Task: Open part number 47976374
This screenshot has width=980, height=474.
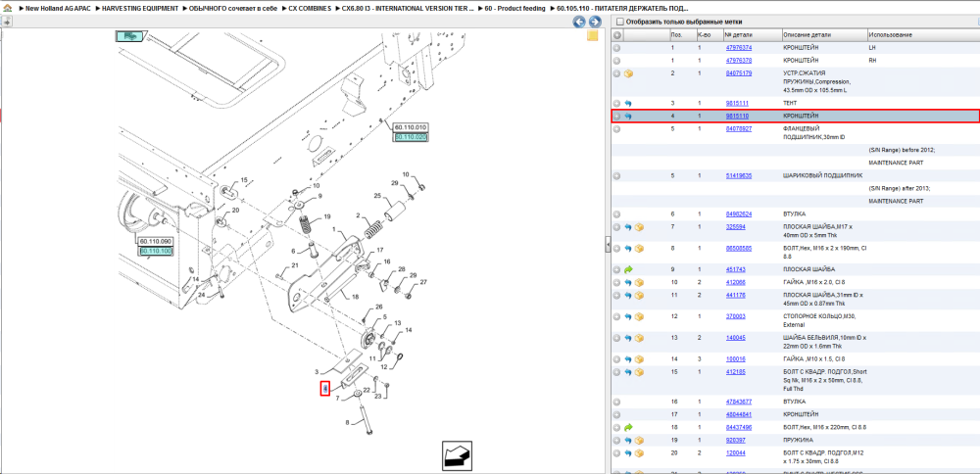Action: 739,47
